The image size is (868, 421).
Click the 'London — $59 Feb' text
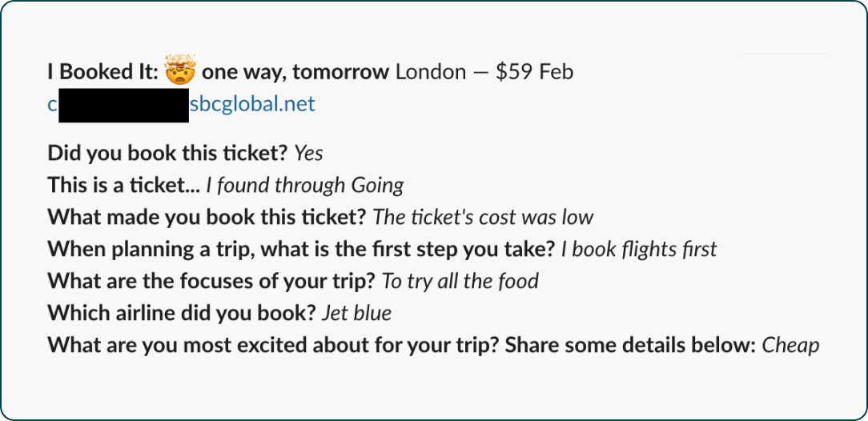coord(484,72)
